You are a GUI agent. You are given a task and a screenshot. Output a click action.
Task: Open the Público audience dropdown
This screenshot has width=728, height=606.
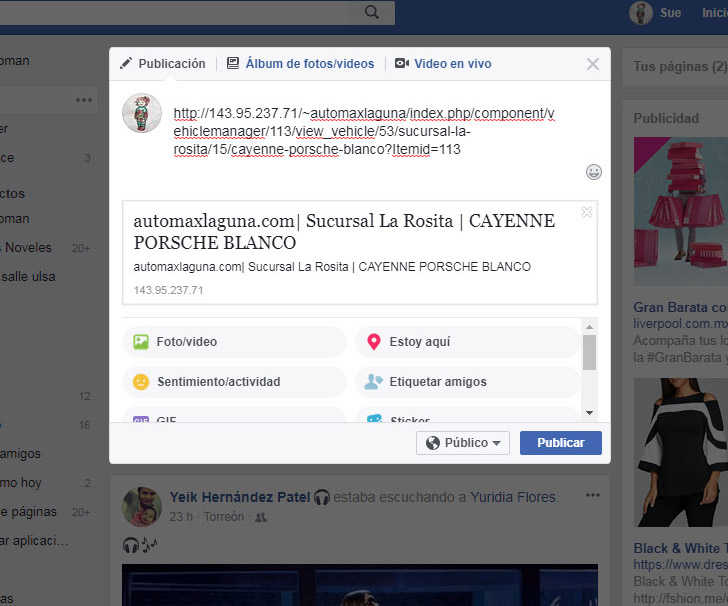(463, 443)
